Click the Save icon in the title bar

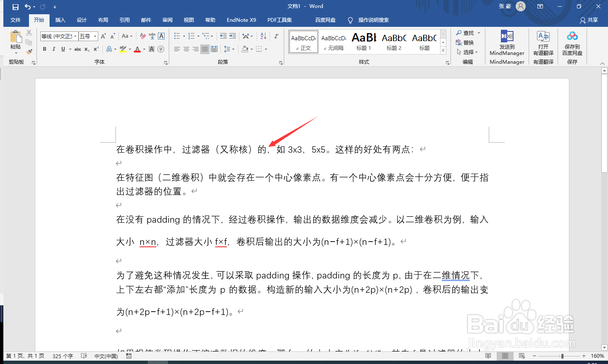tap(16, 7)
